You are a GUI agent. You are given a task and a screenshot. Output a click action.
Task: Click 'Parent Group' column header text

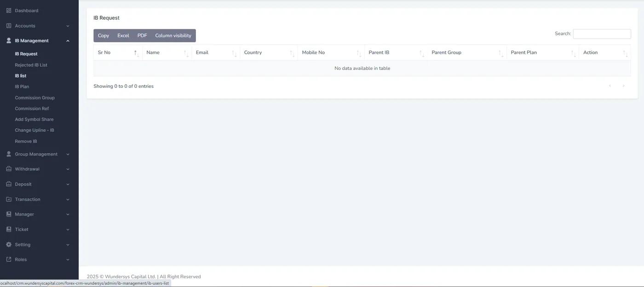click(x=446, y=52)
